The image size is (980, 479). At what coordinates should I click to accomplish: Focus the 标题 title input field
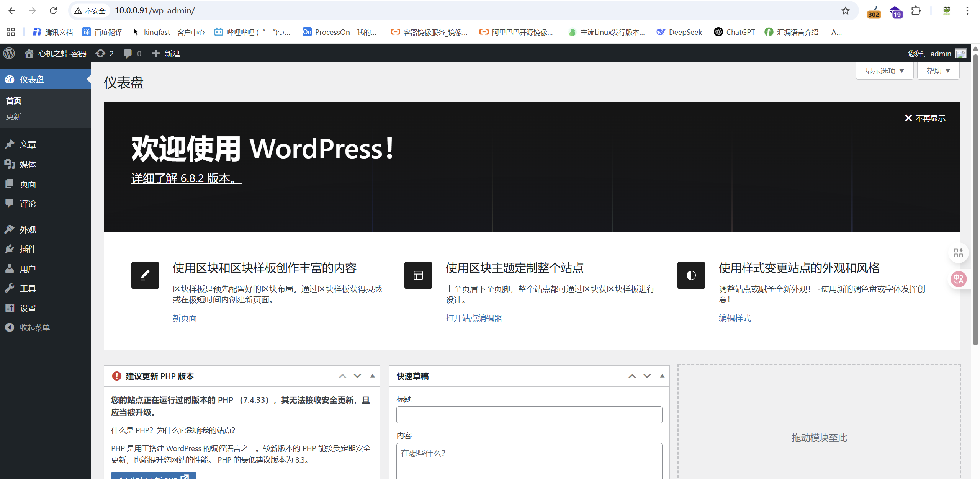(529, 415)
